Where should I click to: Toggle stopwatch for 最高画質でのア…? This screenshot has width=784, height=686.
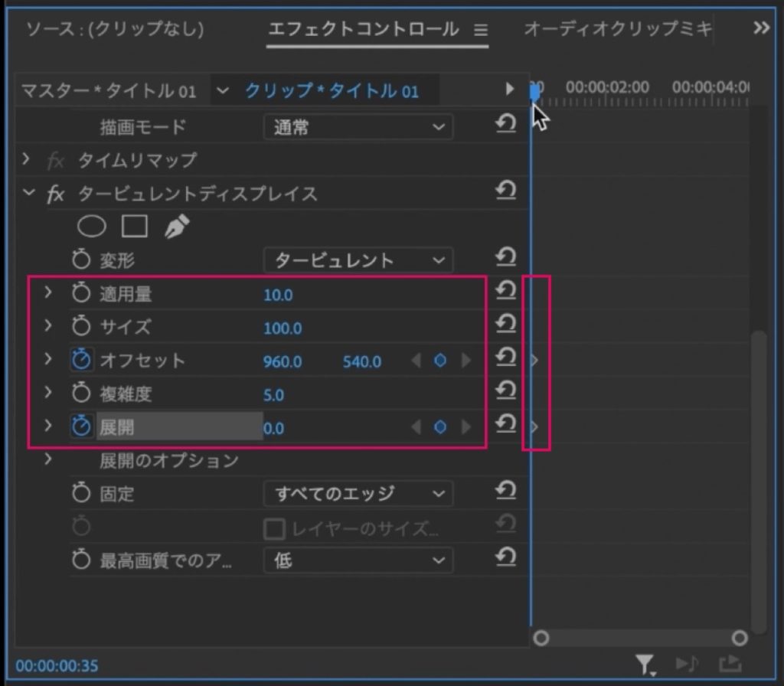(x=81, y=560)
